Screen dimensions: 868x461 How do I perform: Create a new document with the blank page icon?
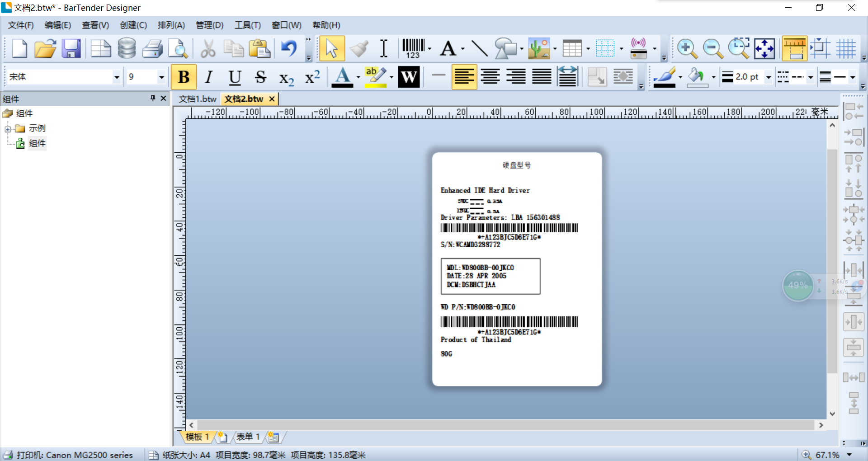(x=19, y=48)
